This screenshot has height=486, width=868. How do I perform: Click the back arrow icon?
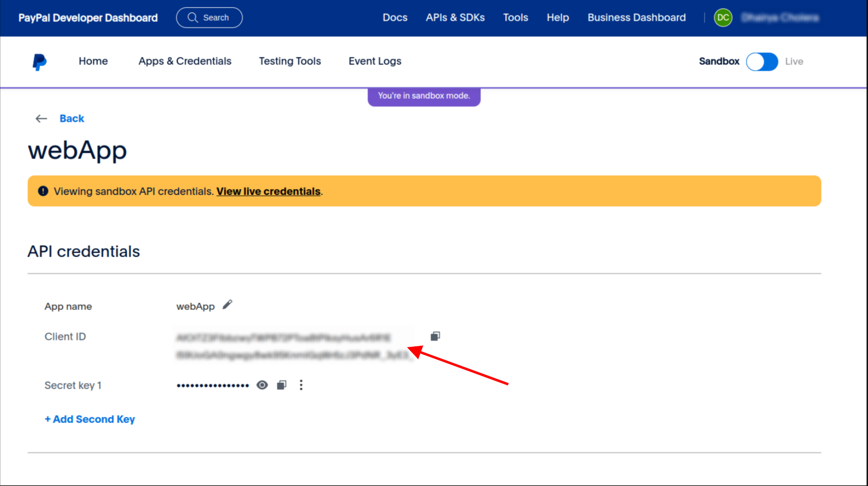(x=41, y=118)
